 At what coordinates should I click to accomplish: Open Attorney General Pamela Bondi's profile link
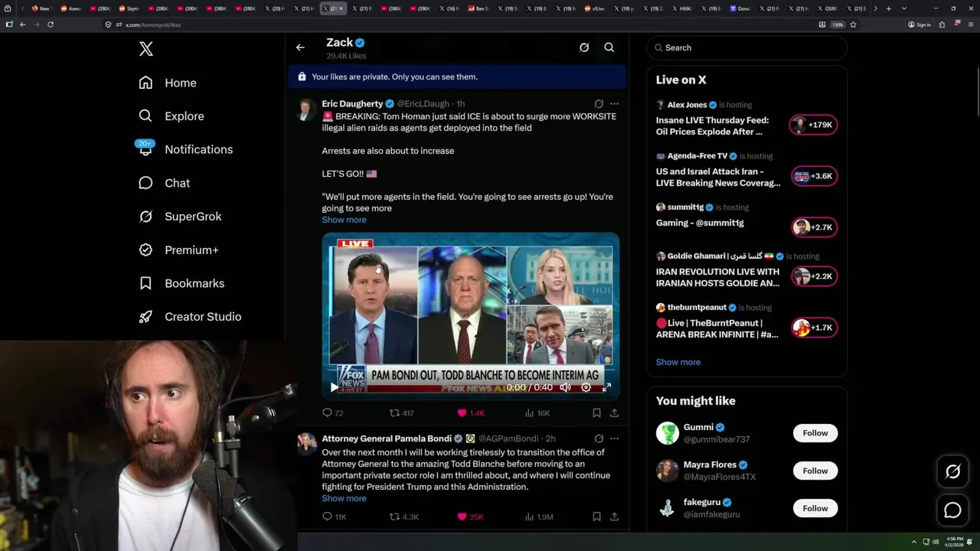coord(387,439)
